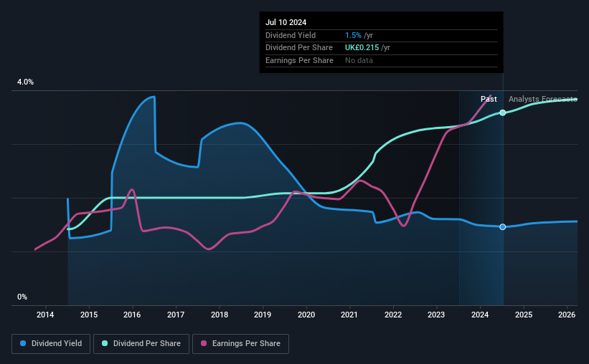Click the 'Earnings Per Share' row label in tooltip

coord(299,60)
